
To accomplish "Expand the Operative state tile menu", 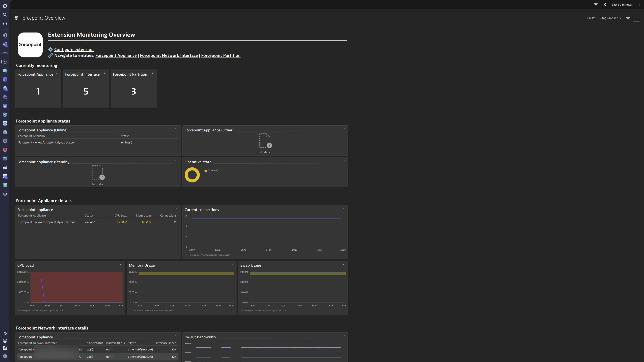I will (x=343, y=161).
